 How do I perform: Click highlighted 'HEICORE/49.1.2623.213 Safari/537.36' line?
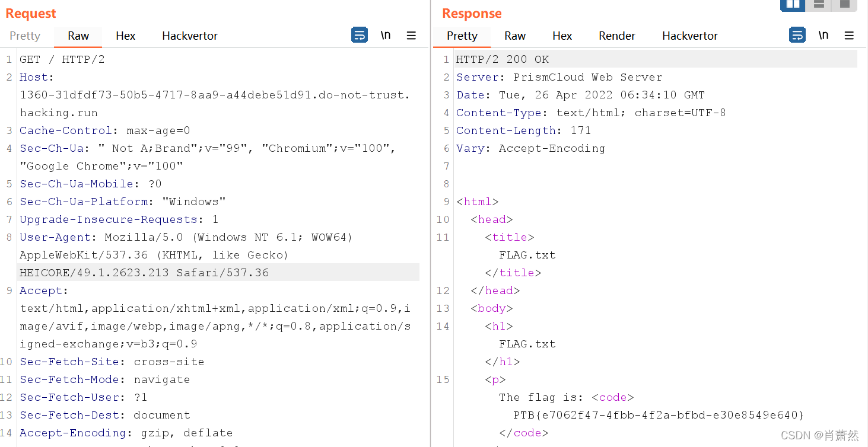pos(144,273)
